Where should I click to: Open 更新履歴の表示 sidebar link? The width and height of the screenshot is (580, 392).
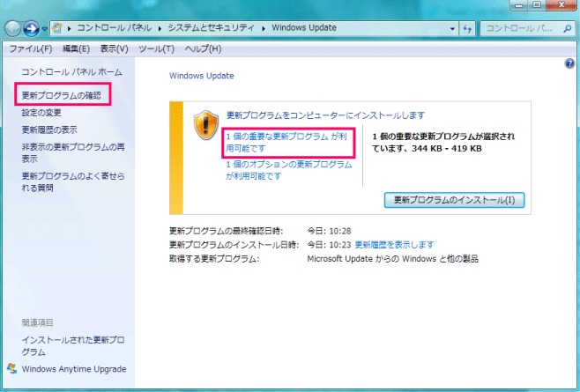(x=49, y=129)
